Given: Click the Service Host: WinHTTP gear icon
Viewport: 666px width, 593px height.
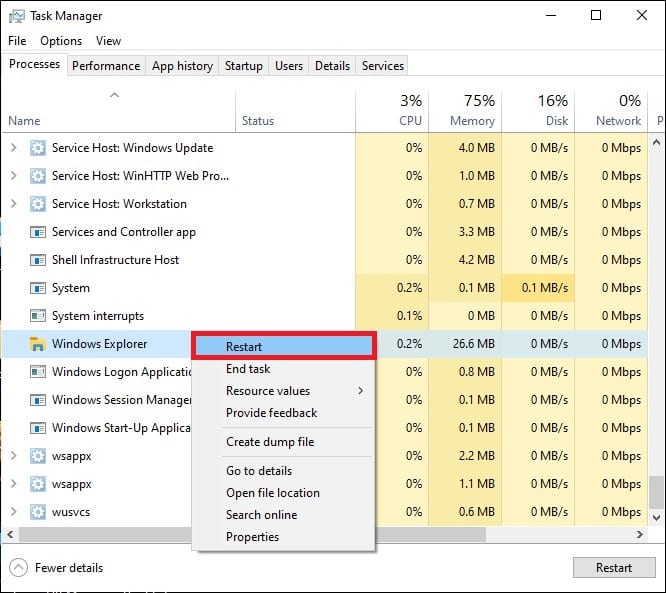Looking at the screenshot, I should click(38, 176).
